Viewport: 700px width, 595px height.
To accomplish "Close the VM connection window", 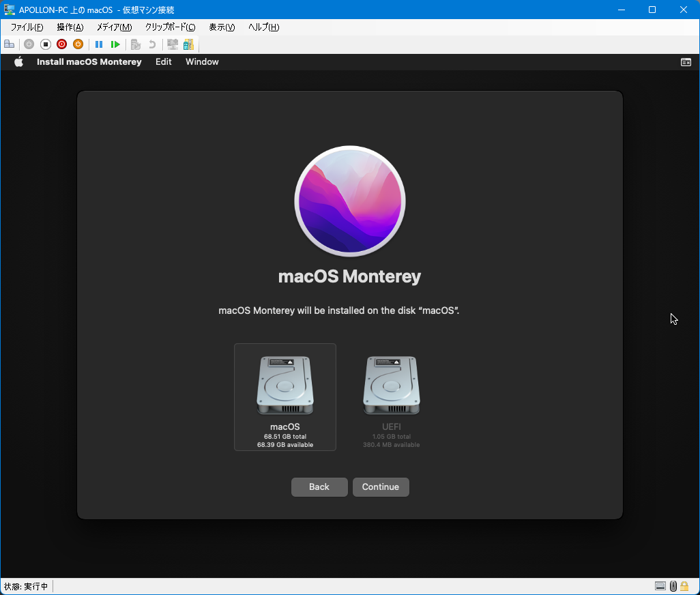I will coord(684,10).
